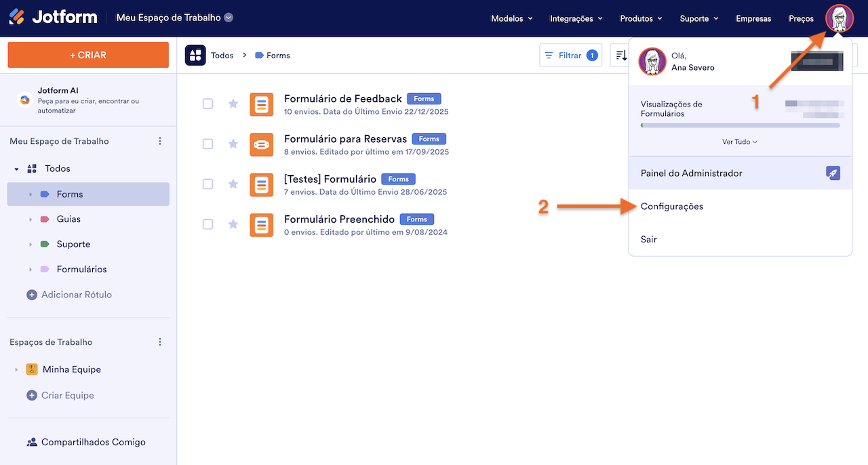The width and height of the screenshot is (868, 465).
Task: Click the Todos grid icon in breadcrumb
Action: coord(195,56)
